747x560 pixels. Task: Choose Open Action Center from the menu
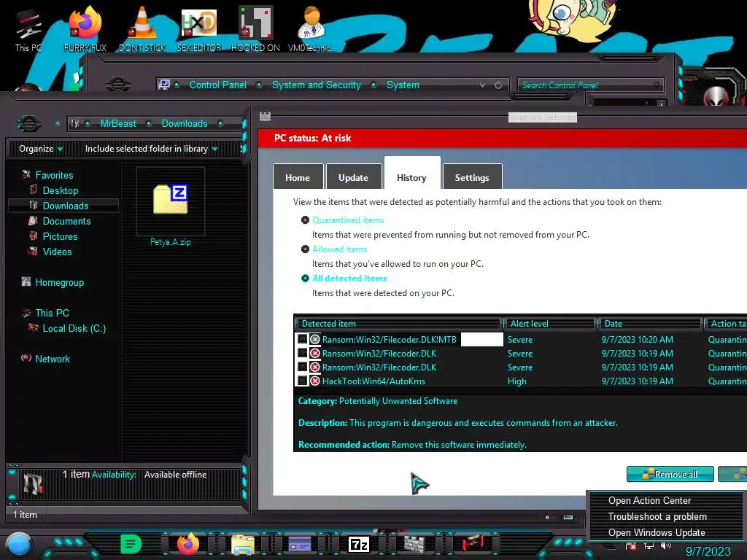(649, 500)
